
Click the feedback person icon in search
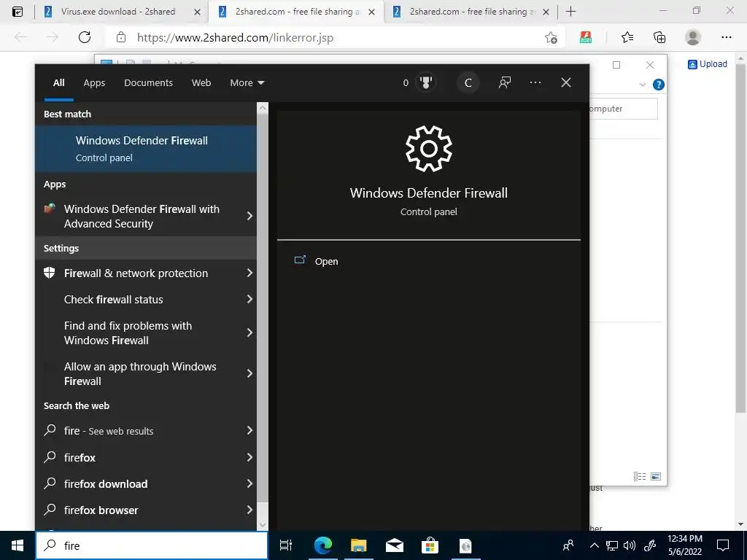[x=505, y=83]
